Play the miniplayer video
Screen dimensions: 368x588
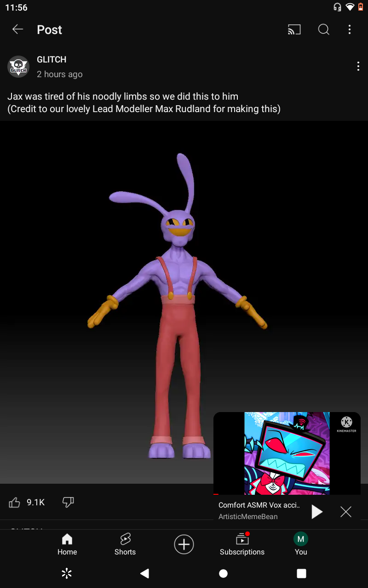coord(317,511)
